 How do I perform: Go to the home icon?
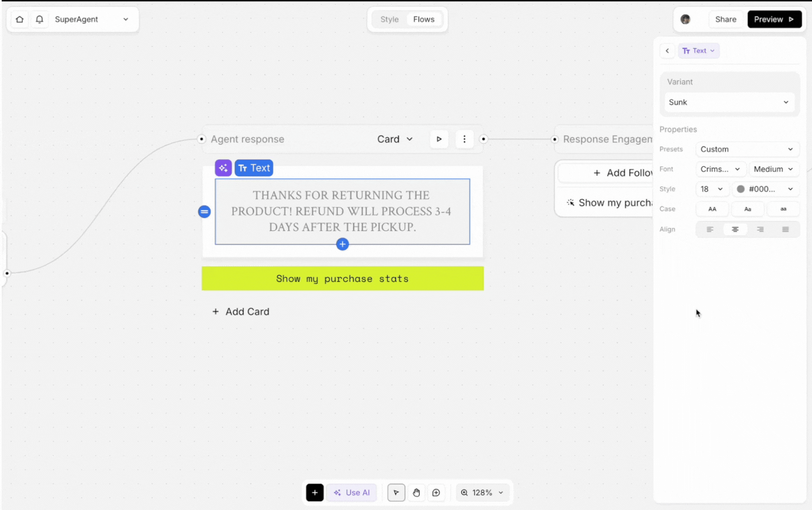19,19
